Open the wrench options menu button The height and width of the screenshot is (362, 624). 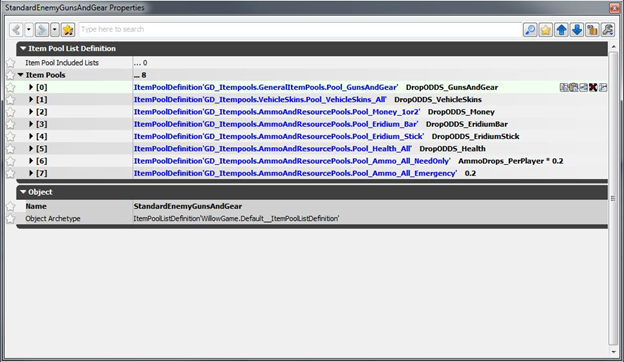608,30
